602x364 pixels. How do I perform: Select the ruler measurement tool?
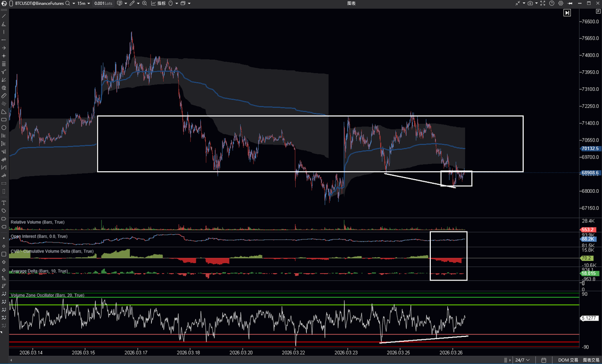(x=4, y=95)
